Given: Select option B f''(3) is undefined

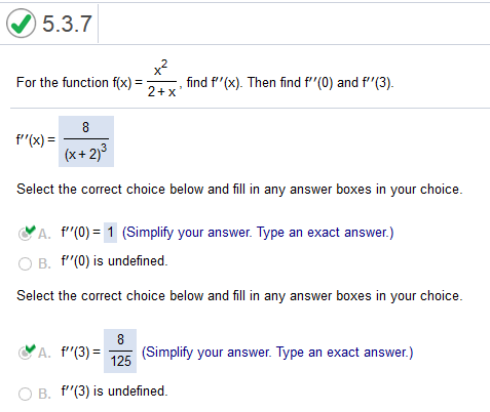Looking at the screenshot, I should [25, 394].
